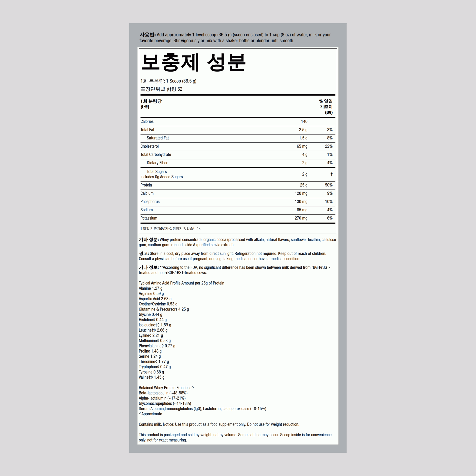Click the '% 일일 기준치 (DV)' column header
This screenshot has height=476, width=476.
click(326, 107)
